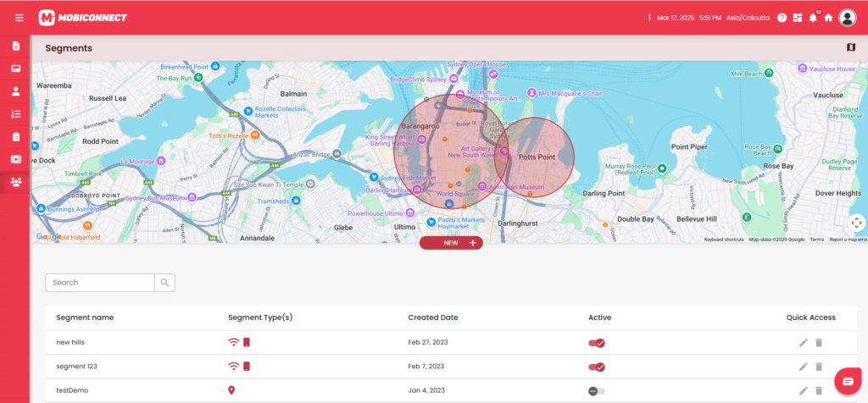Click the location pin type icon for testDemo

(x=232, y=391)
